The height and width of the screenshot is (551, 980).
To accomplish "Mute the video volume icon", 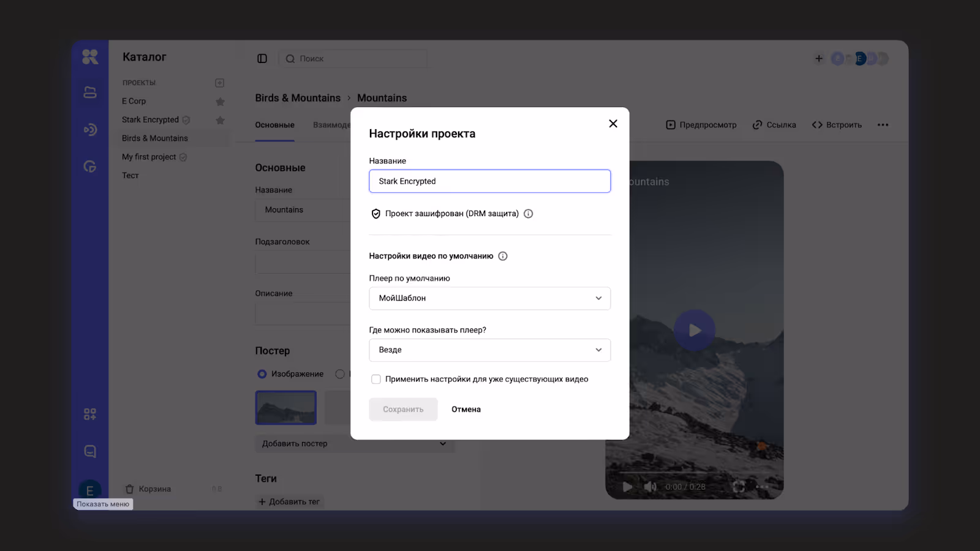I will (x=650, y=487).
